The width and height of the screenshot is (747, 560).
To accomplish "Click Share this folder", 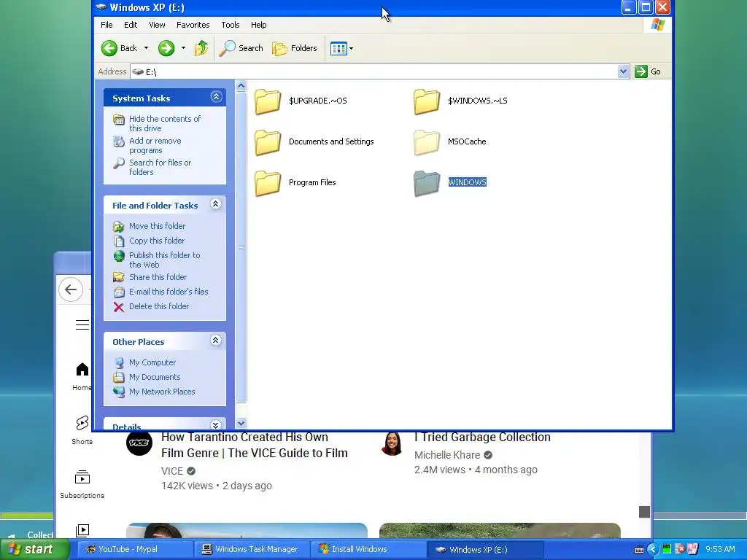I will pyautogui.click(x=158, y=277).
